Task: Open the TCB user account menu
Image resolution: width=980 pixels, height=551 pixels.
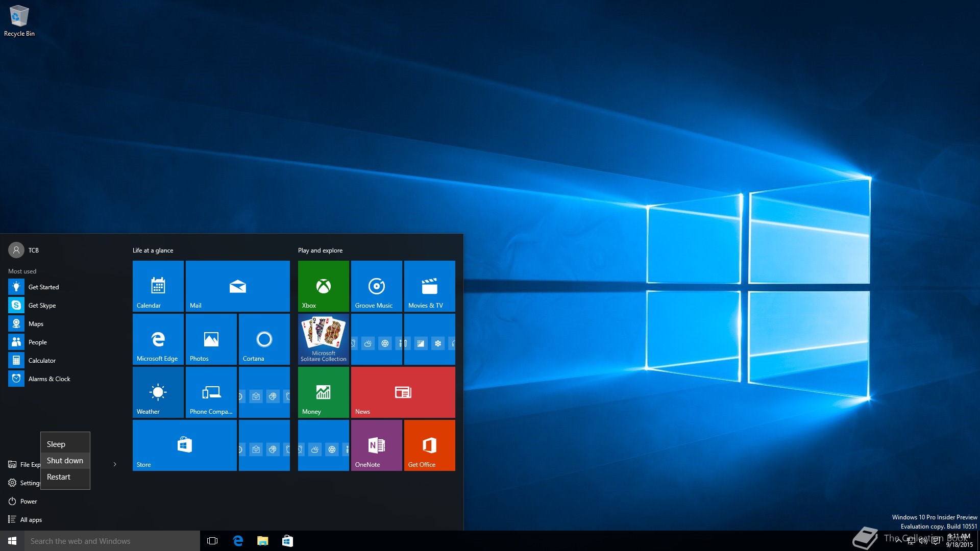Action: 24,250
